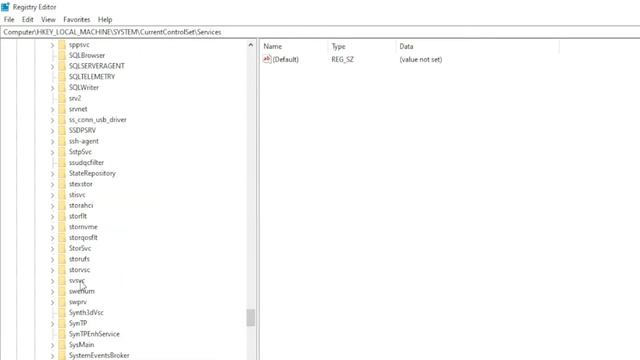Open the Edit menu
640x360 pixels.
[27, 20]
